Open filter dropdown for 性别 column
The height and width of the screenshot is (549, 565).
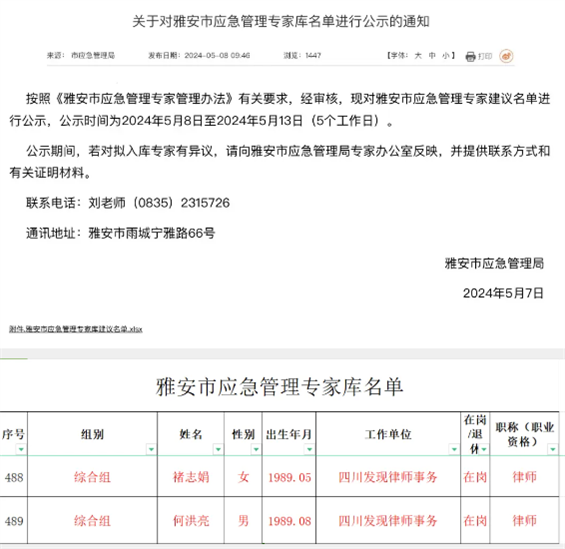click(x=256, y=449)
